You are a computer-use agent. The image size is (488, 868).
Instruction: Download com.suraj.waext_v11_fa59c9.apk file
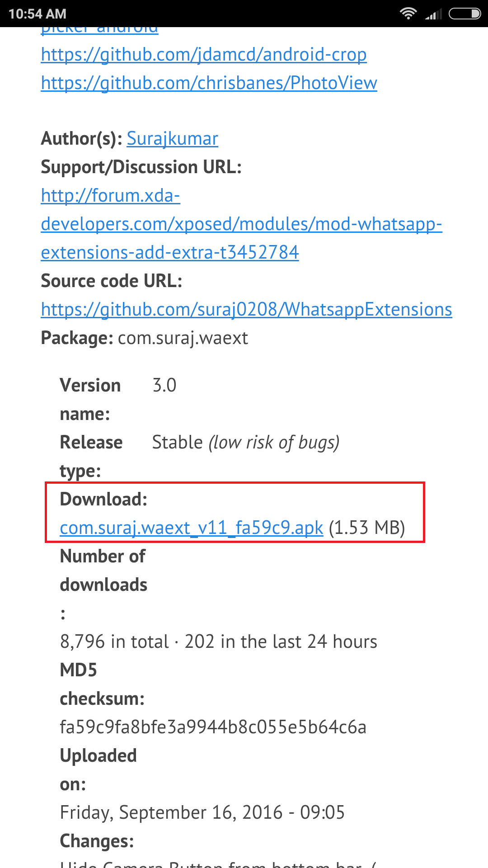(x=191, y=528)
